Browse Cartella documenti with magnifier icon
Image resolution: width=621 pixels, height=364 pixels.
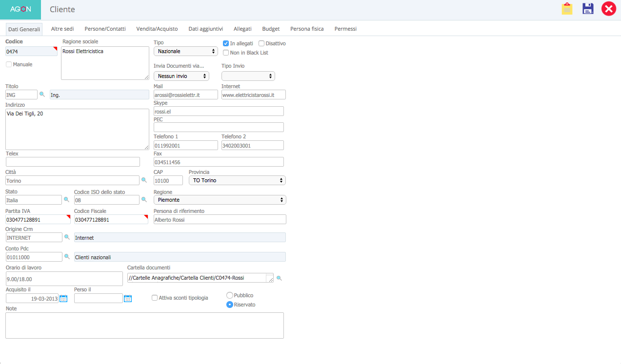tap(279, 278)
